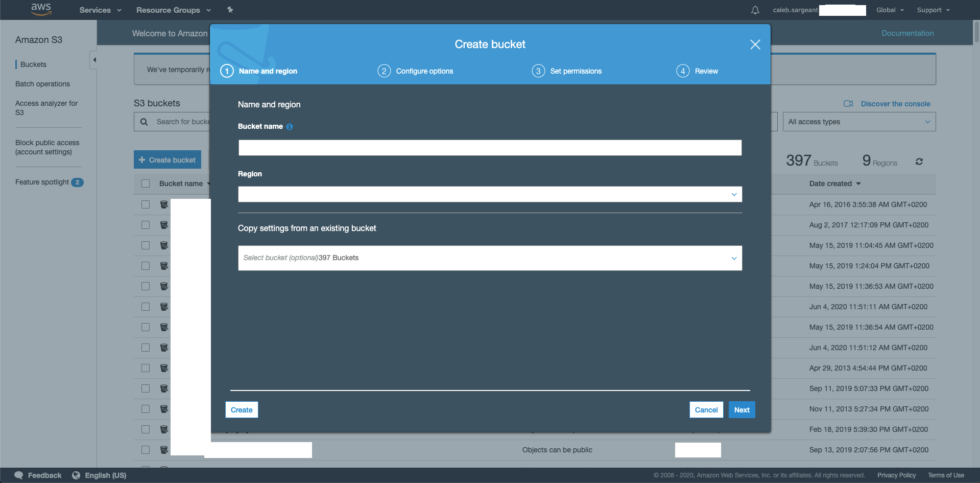Viewport: 980px width, 483px height.
Task: Click the Feedback speech bubble icon
Action: coord(19,475)
